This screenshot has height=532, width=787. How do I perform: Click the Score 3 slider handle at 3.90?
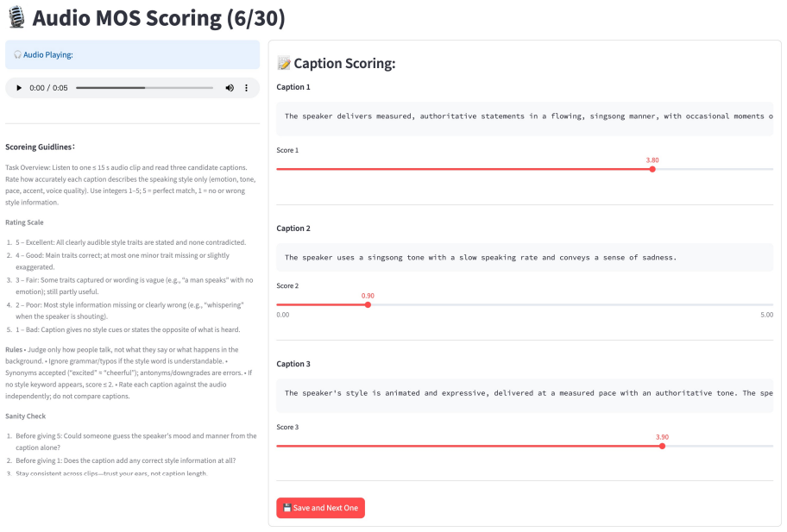pos(663,447)
